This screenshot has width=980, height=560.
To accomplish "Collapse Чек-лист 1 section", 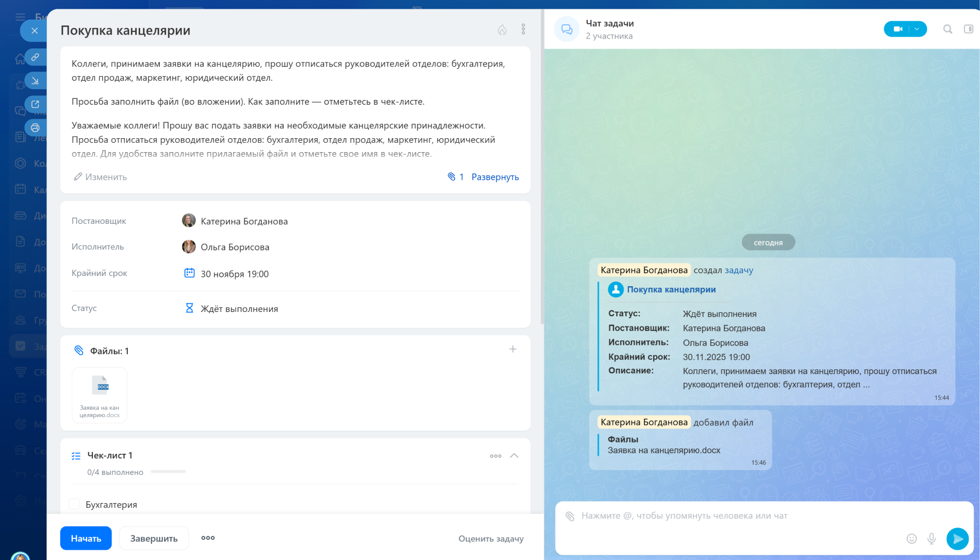I will [x=514, y=456].
